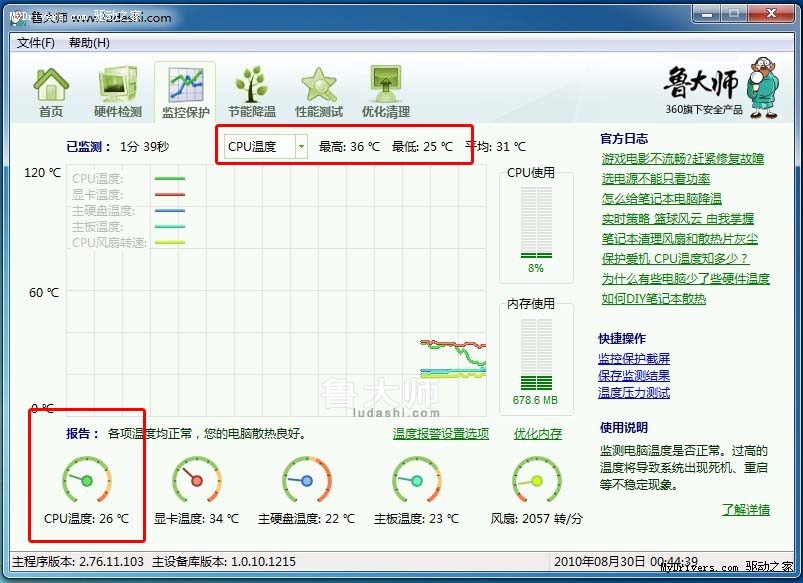Click the 平均: 31 ℃ value
Viewport: 803px width, 583px height.
(x=496, y=147)
